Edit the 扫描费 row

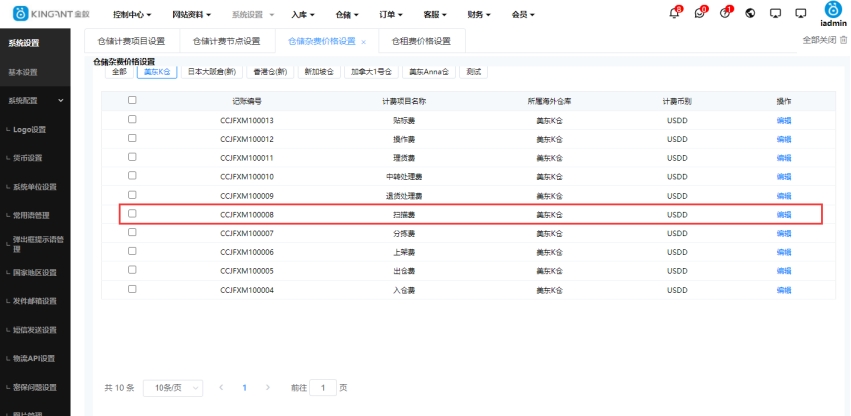(784, 215)
